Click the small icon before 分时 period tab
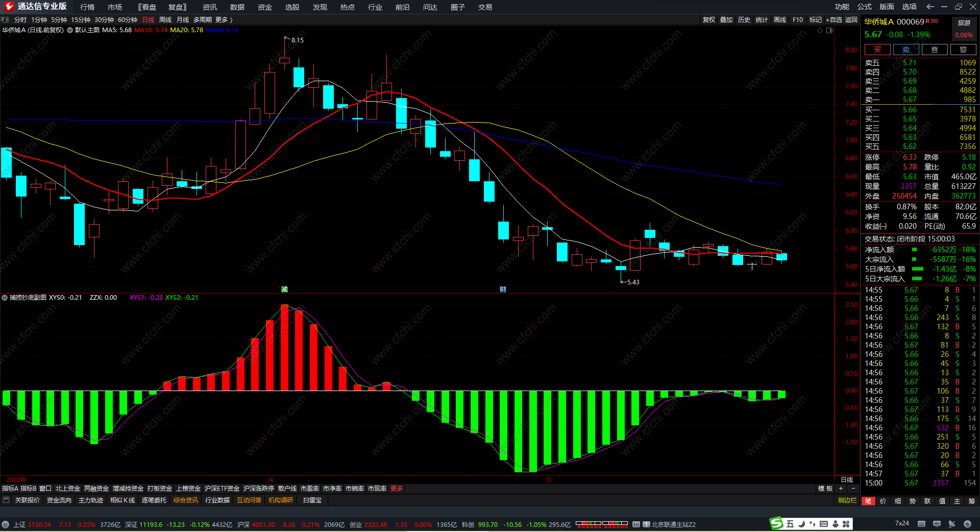980x532 pixels. click(x=6, y=19)
